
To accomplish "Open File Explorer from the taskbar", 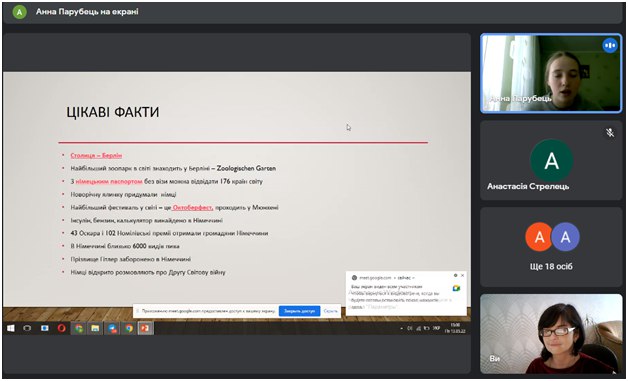I will coord(95,329).
